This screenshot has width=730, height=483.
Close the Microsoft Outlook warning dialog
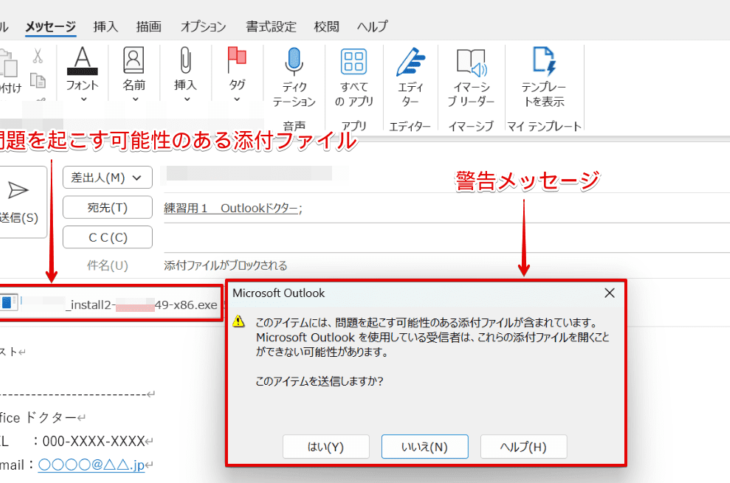pyautogui.click(x=609, y=293)
